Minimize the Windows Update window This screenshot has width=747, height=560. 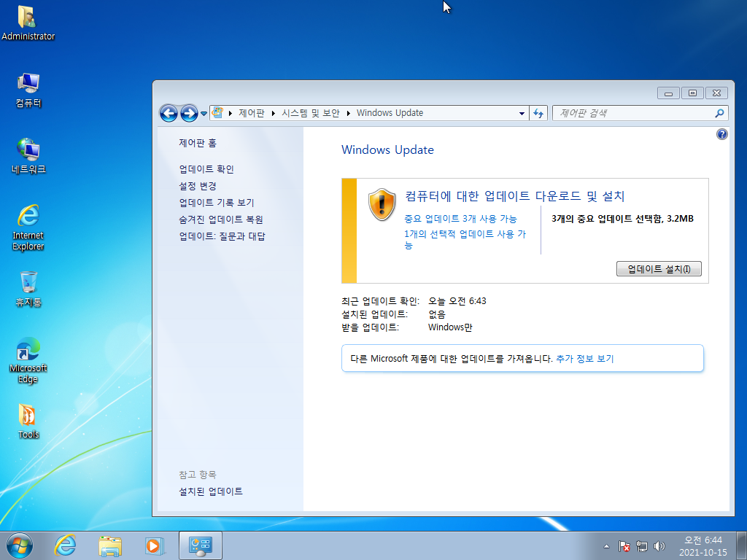(x=668, y=93)
